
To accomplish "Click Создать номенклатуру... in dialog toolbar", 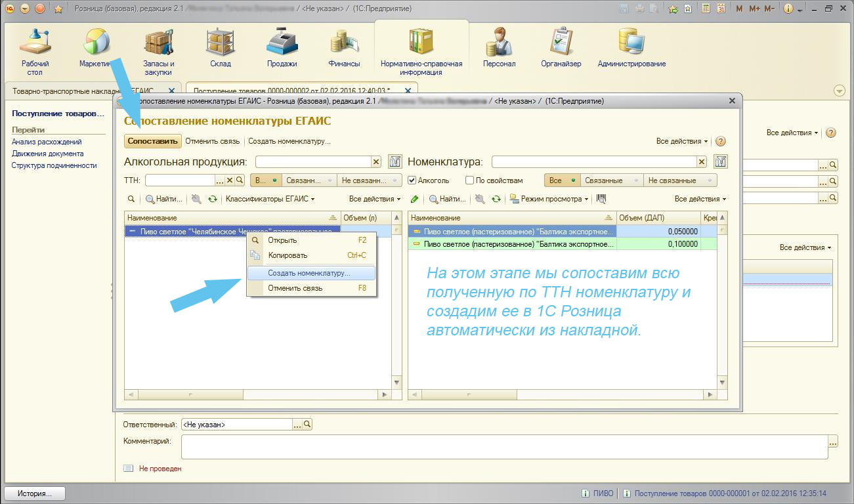I will pyautogui.click(x=289, y=141).
